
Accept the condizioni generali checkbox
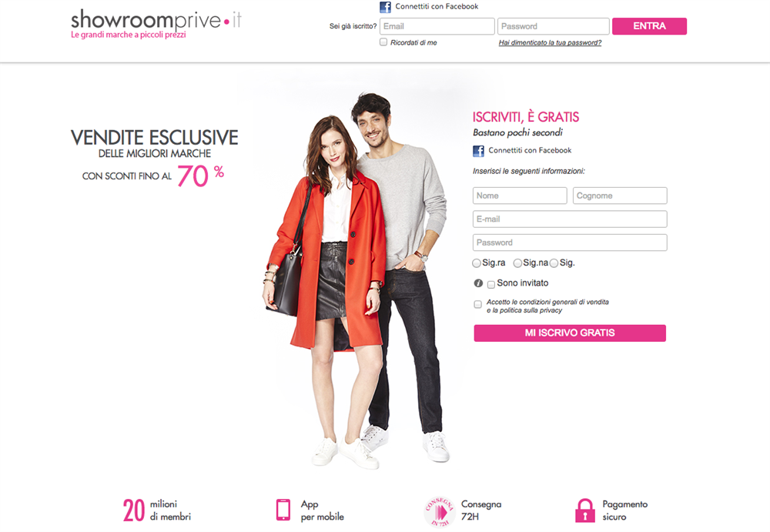tap(478, 305)
